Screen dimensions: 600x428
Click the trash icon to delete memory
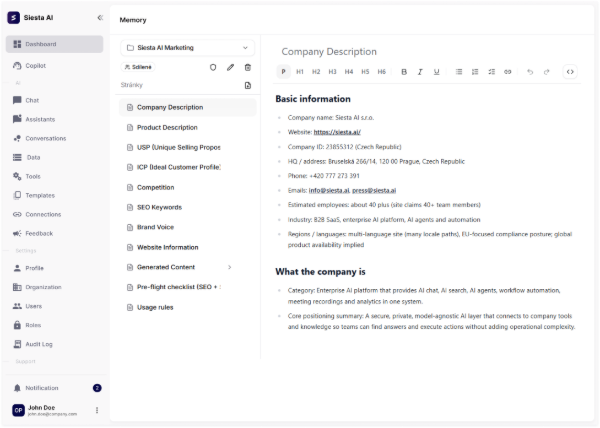(x=248, y=67)
